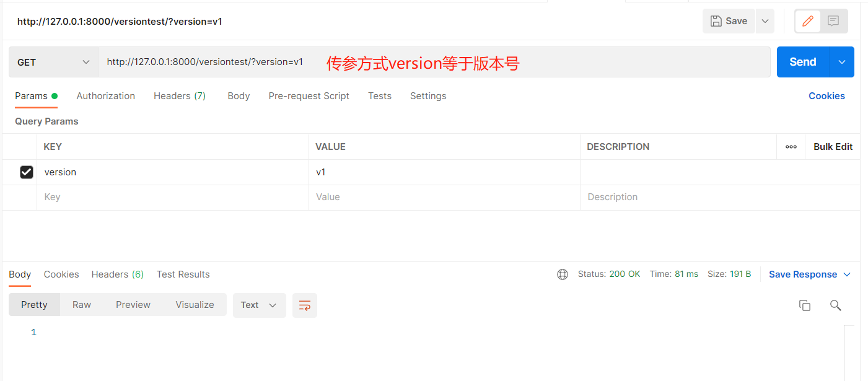Click the Query Params heading
Image resolution: width=868 pixels, height=381 pixels.
(x=46, y=121)
